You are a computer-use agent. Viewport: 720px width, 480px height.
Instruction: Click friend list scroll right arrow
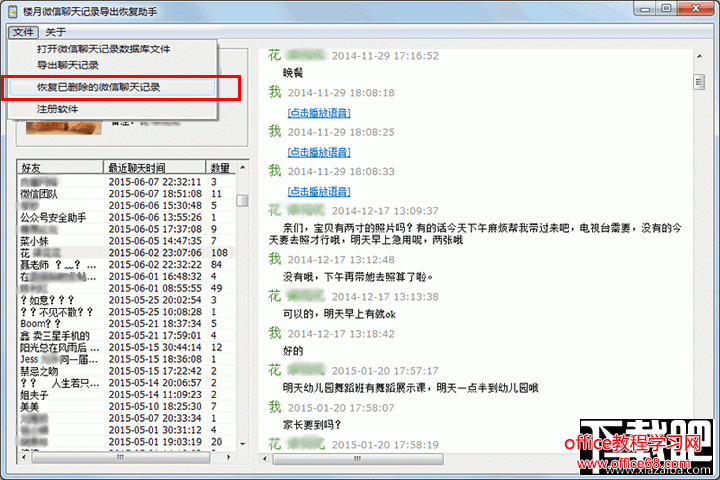click(x=228, y=457)
